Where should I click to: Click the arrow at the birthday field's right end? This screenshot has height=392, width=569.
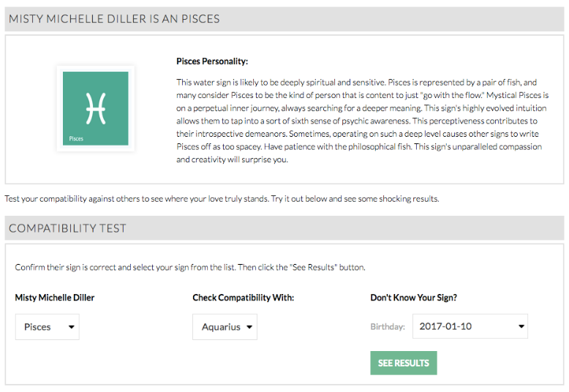pos(521,326)
